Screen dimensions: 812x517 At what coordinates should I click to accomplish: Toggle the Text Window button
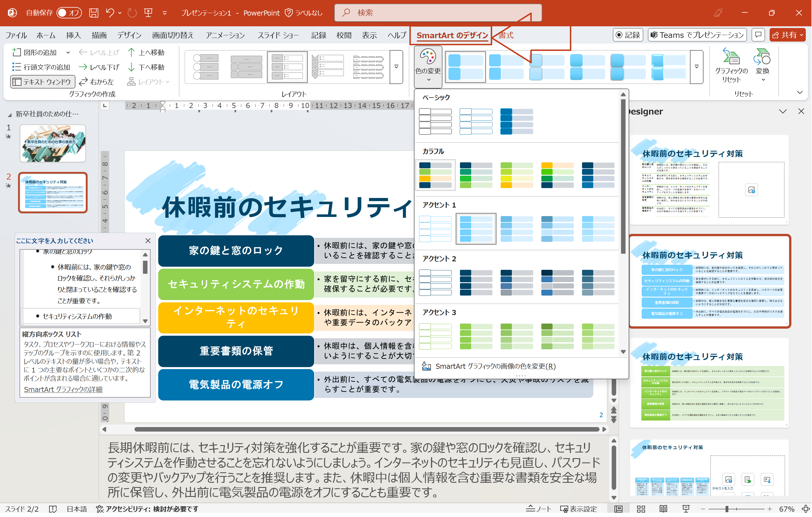coord(42,82)
